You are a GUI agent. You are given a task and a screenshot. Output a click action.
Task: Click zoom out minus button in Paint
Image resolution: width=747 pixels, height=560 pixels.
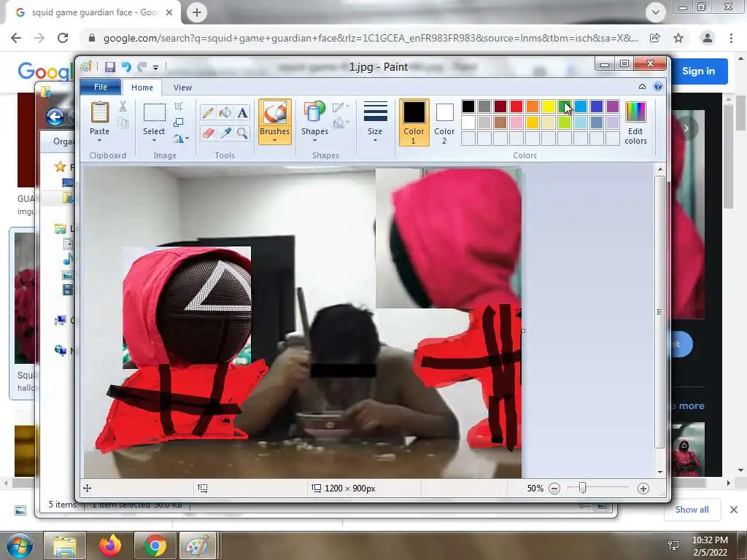pyautogui.click(x=554, y=489)
